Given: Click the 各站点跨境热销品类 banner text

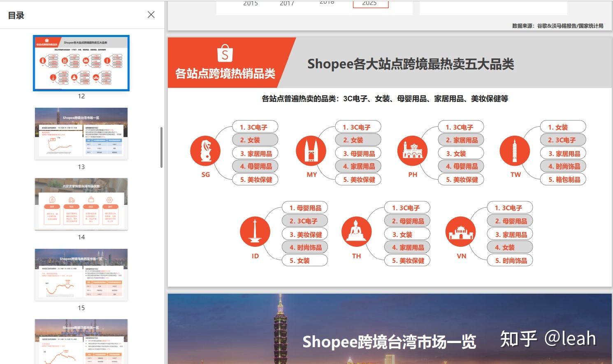Looking at the screenshot, I should [x=225, y=74].
